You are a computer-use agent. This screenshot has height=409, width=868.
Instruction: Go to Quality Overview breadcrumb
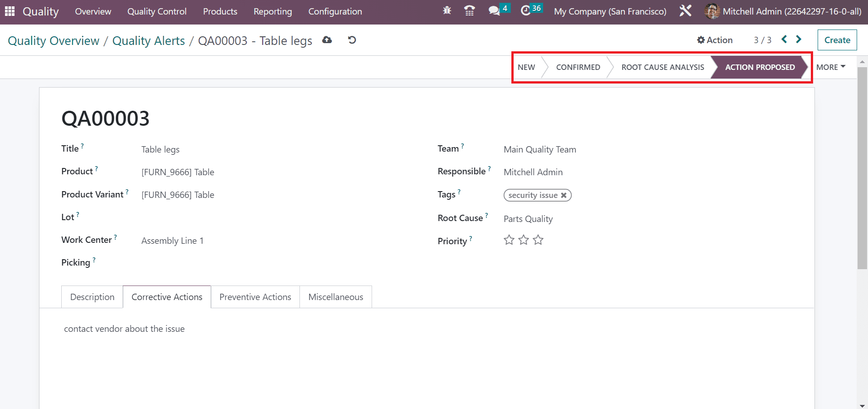[54, 40]
